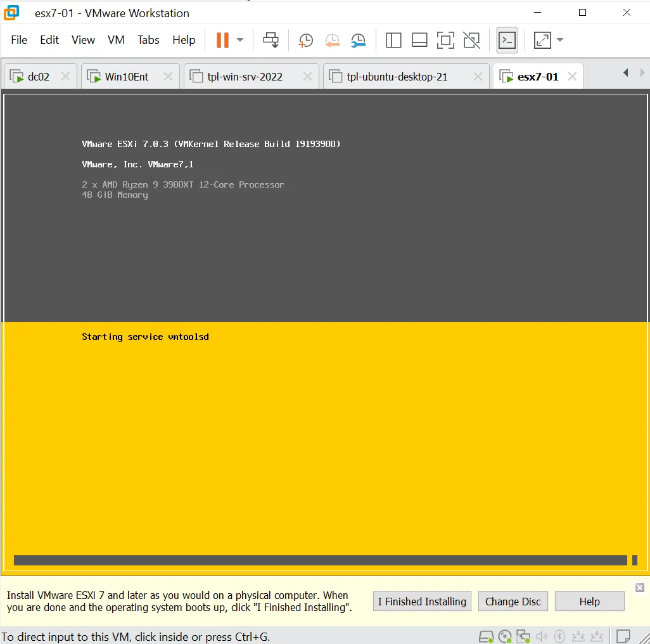
Task: Click the 'VMware, Inc. VMware7,1' text
Action: coord(137,164)
